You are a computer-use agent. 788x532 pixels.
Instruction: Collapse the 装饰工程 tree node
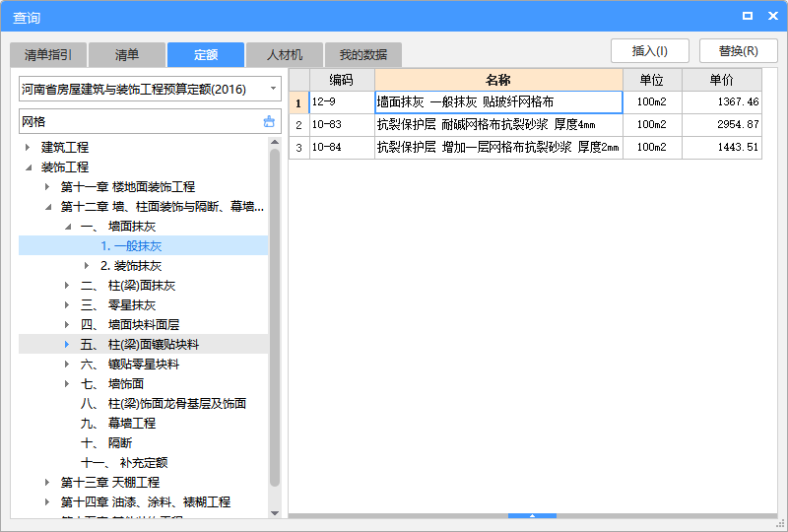29,166
